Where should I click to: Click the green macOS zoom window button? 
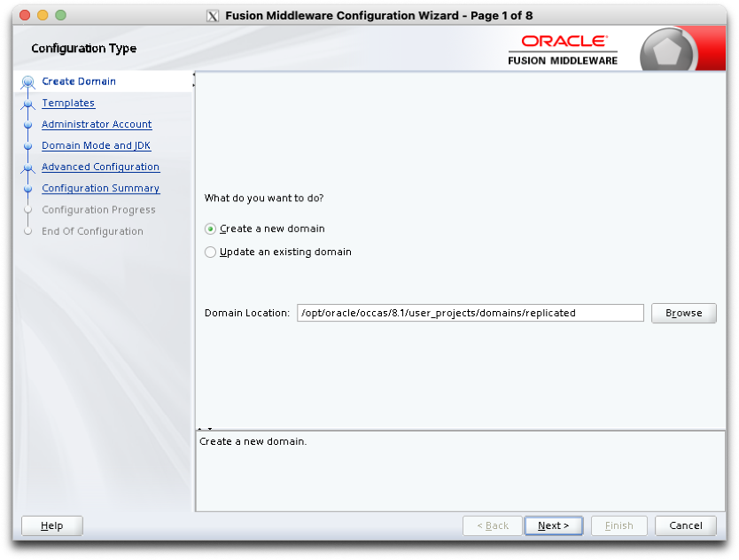(60, 15)
